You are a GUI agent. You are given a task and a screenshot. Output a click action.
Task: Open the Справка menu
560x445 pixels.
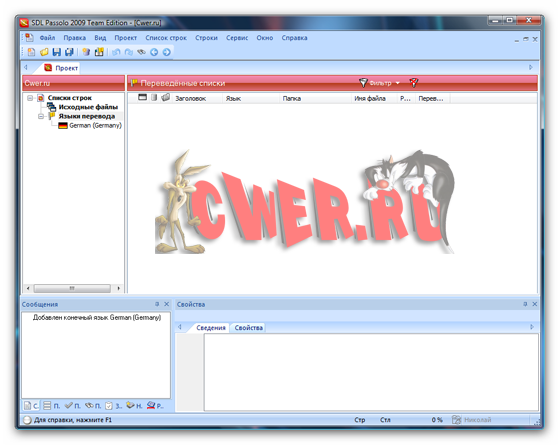[294, 38]
